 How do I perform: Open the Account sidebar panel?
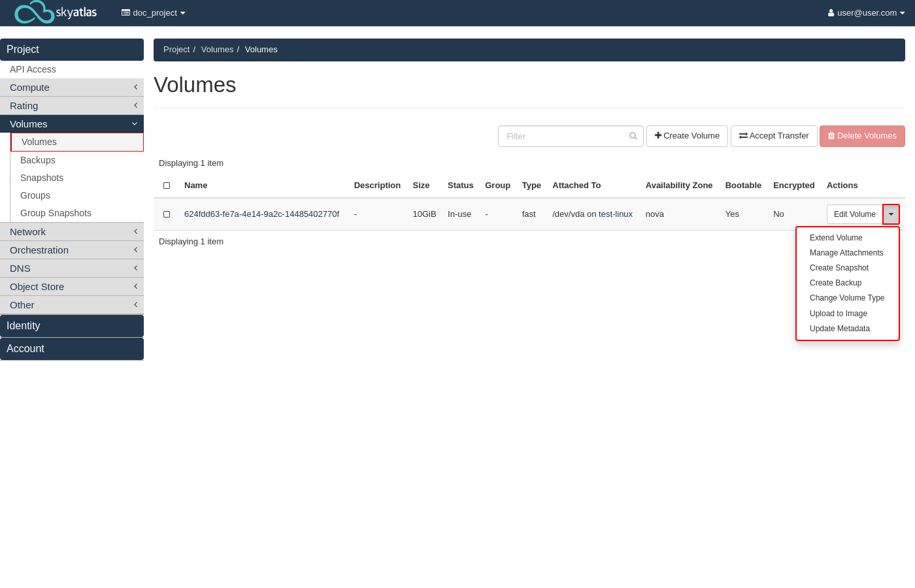pyautogui.click(x=72, y=349)
